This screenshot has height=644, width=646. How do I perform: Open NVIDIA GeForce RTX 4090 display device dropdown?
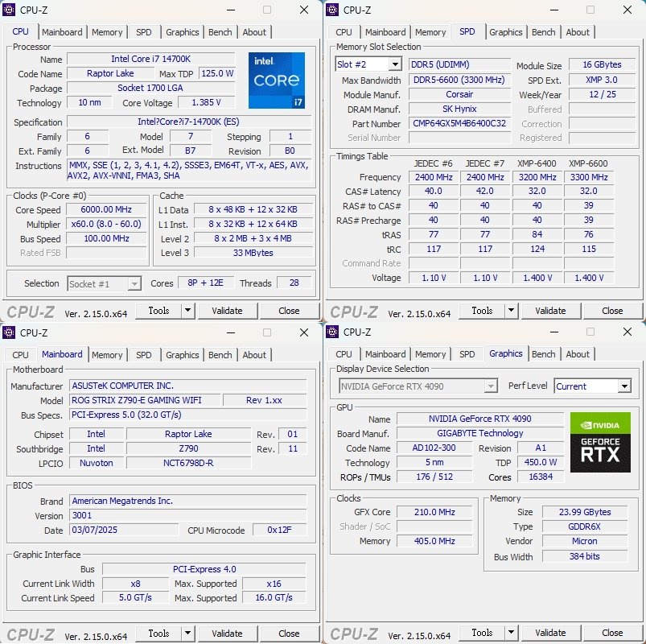coord(490,386)
